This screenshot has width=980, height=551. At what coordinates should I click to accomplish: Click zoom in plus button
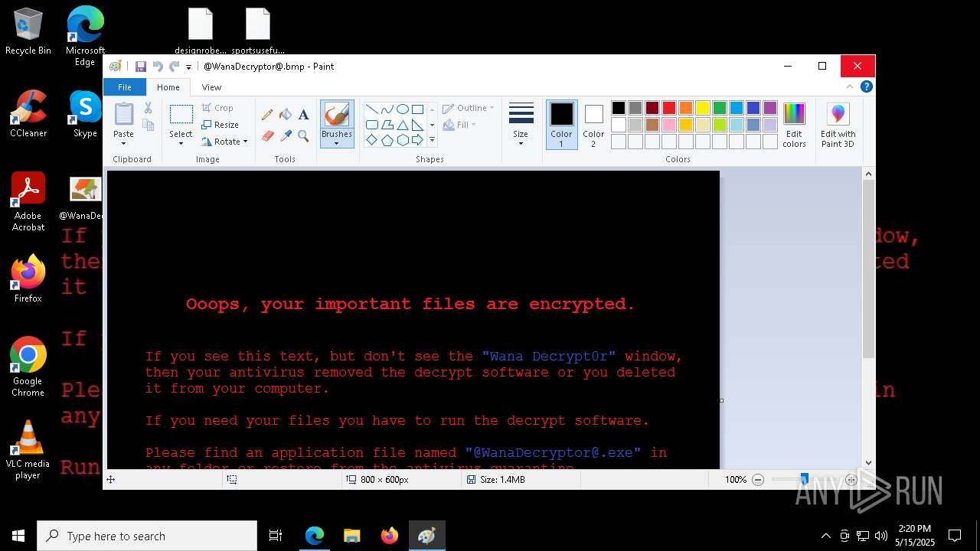851,480
